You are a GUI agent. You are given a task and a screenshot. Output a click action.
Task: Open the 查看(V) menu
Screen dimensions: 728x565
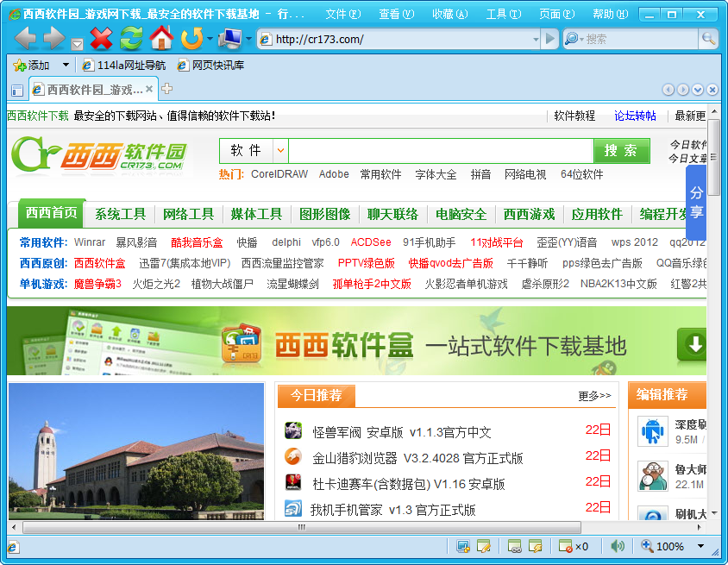(396, 15)
